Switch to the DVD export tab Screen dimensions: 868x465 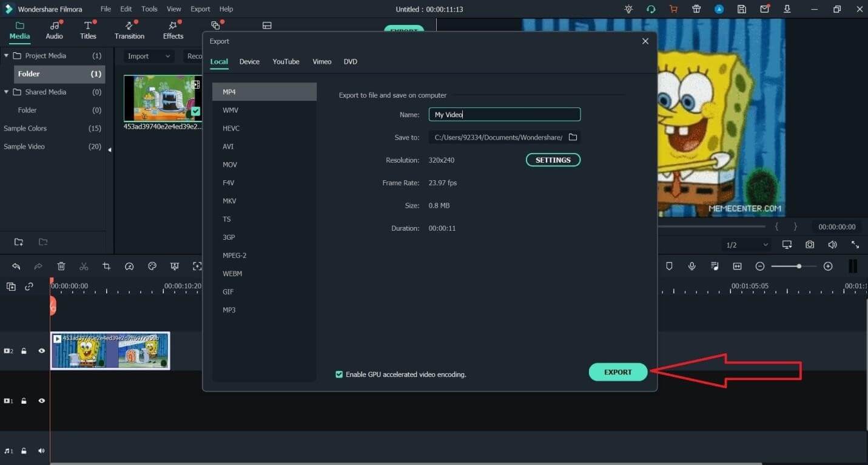click(351, 62)
